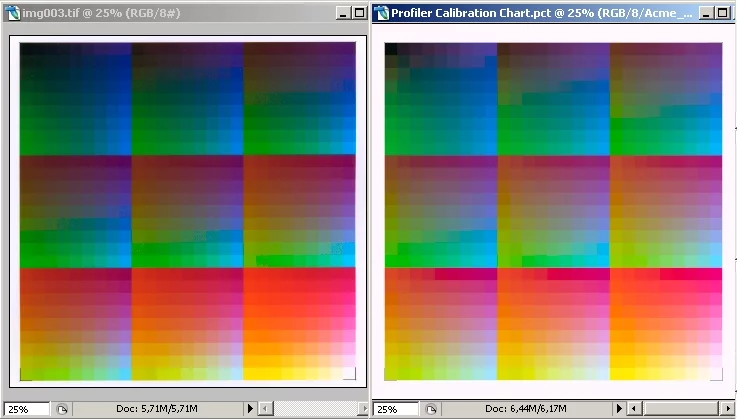Click Doc: 6,44M/6,17M in the status bar
The image size is (737, 419).
[x=525, y=409]
